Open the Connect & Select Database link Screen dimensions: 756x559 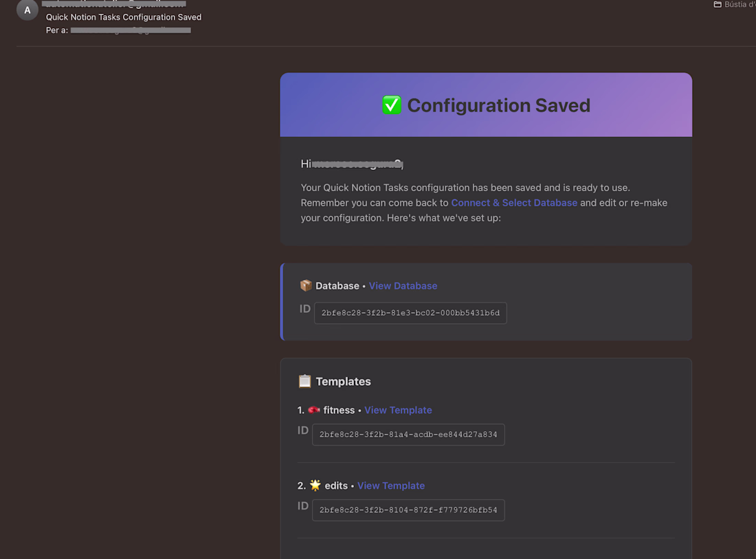click(x=514, y=203)
